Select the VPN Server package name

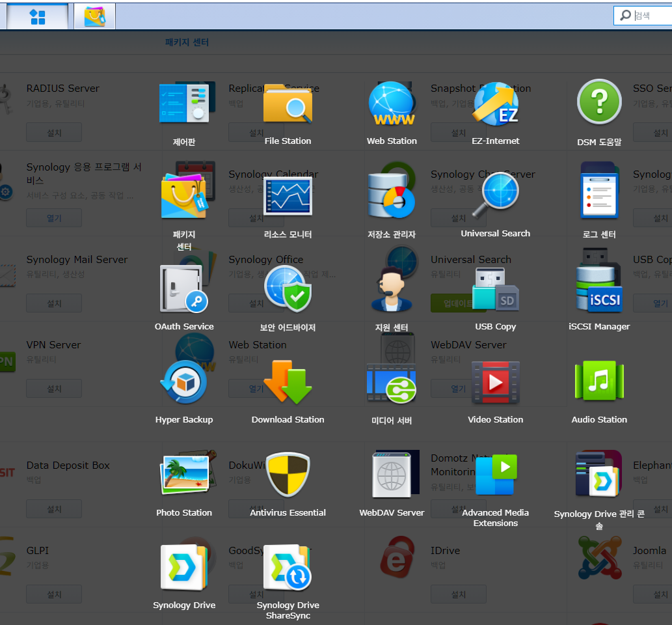[x=53, y=345]
